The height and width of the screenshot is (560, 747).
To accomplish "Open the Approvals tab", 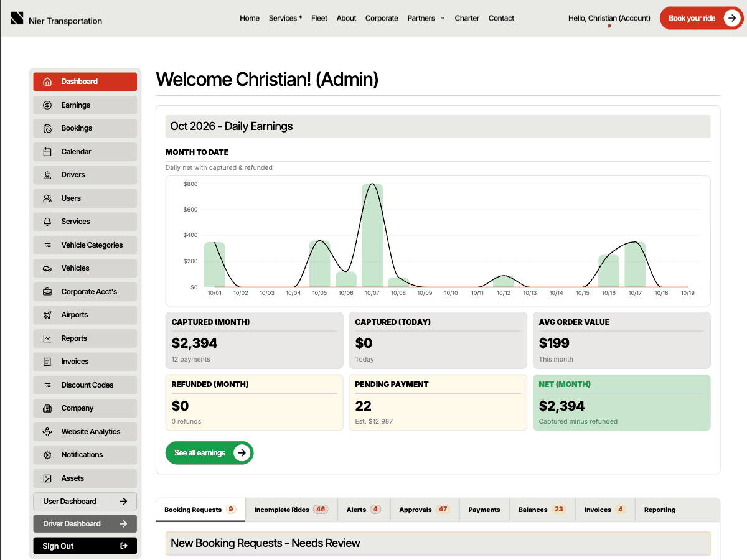I will (425, 510).
